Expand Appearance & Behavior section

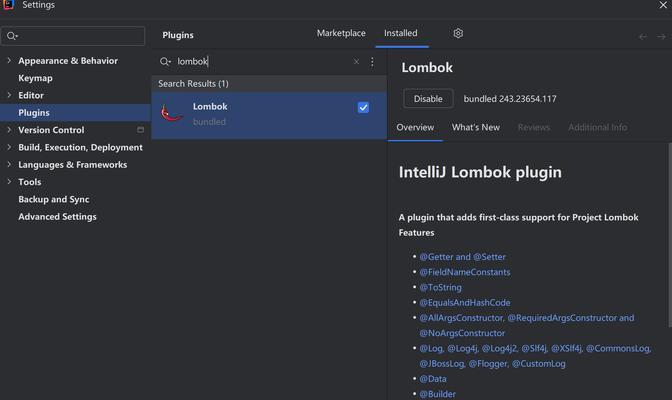point(9,60)
